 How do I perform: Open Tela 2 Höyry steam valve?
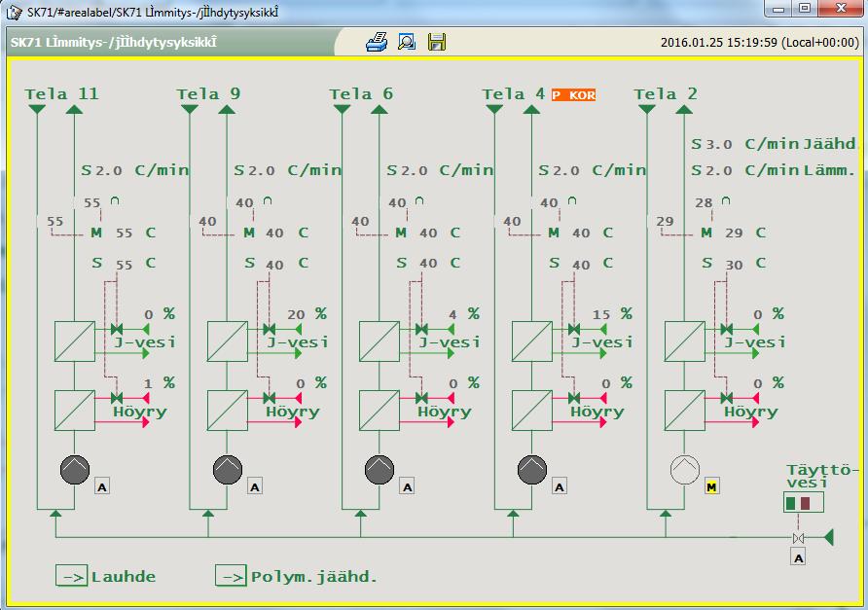pyautogui.click(x=727, y=398)
